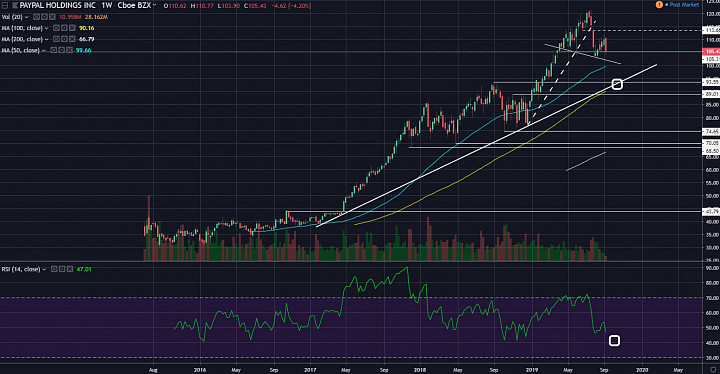The height and width of the screenshot is (374, 720).
Task: Click the 113.66 price label on the axis
Action: click(712, 30)
